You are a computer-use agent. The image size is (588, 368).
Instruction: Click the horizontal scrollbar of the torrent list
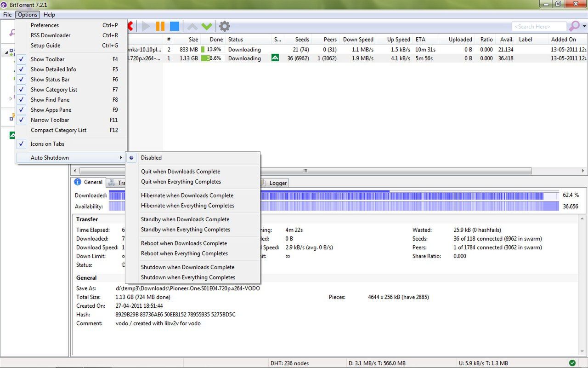[x=305, y=171]
